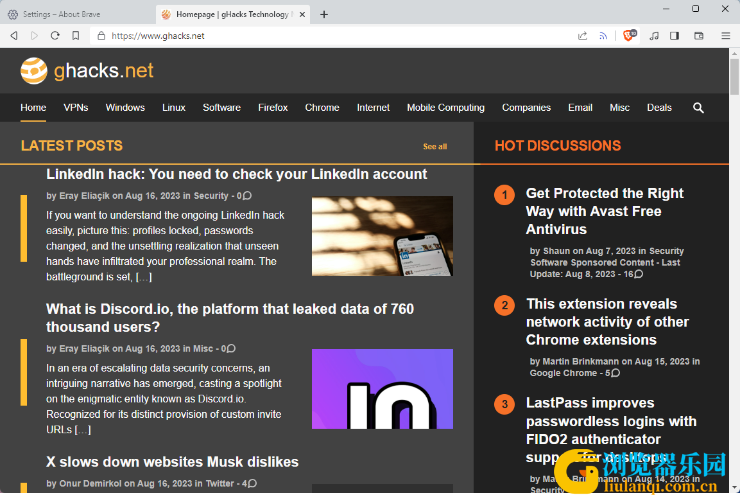Screen dimensions: 740x496
Task: Click comment bubble on Chrome extensions discussion
Action: click(615, 373)
